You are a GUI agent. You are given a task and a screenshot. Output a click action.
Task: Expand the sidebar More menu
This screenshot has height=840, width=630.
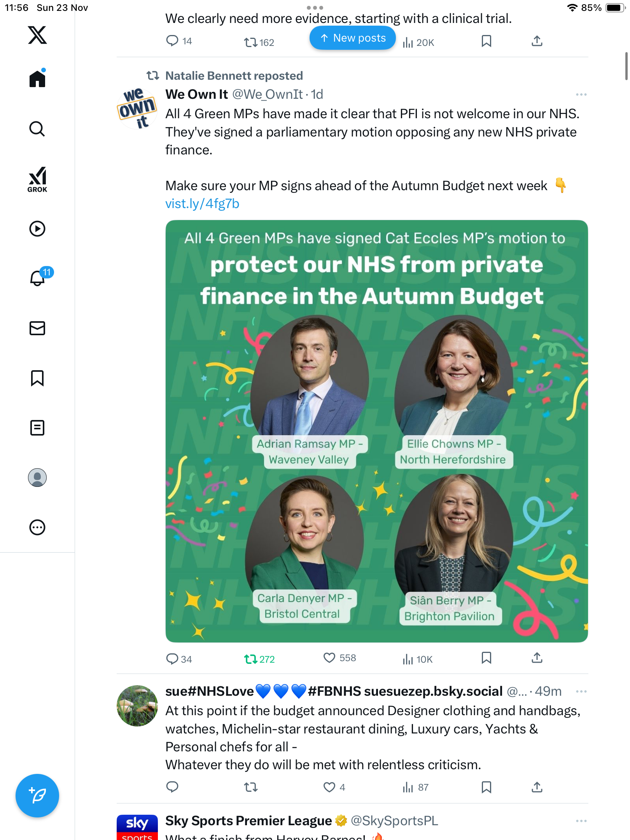pyautogui.click(x=37, y=527)
